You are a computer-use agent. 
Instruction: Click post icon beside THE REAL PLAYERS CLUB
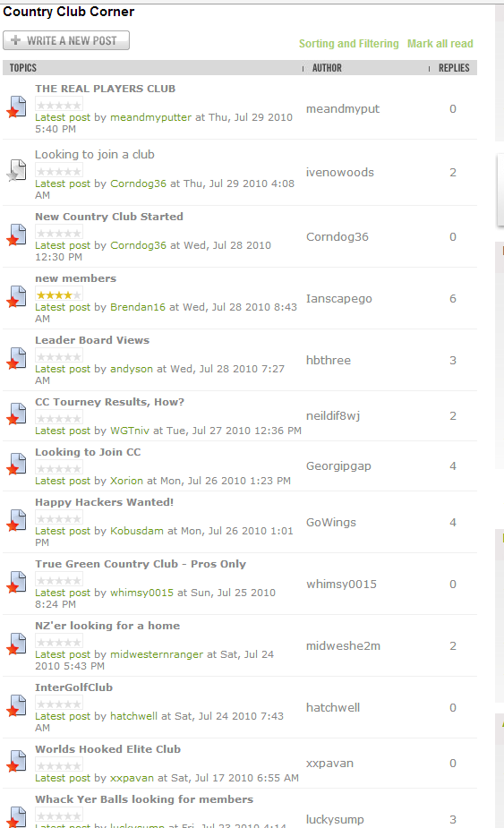pyautogui.click(x=16, y=107)
